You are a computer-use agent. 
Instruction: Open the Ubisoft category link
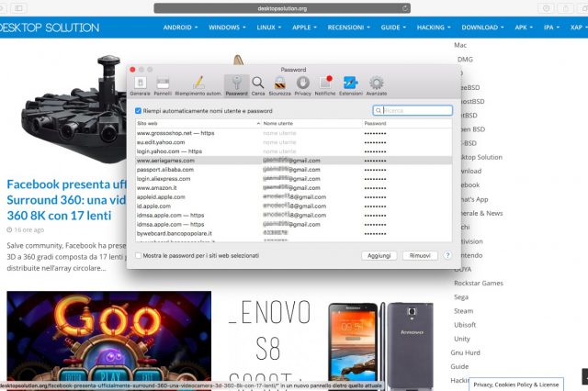coord(465,325)
